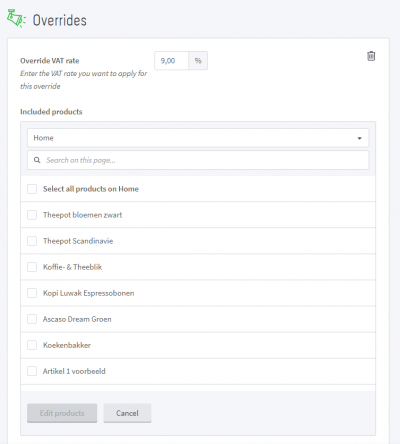
Task: Click the search magnifier icon
Action: (37, 160)
